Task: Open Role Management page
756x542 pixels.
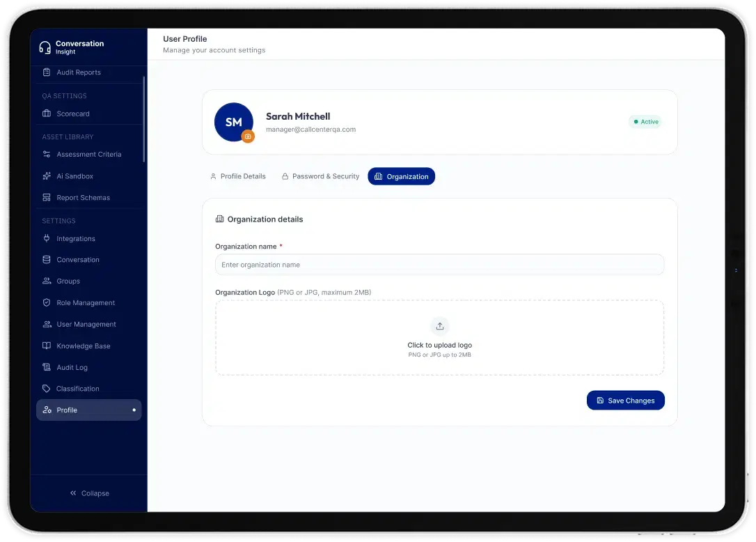Action: pyautogui.click(x=88, y=302)
